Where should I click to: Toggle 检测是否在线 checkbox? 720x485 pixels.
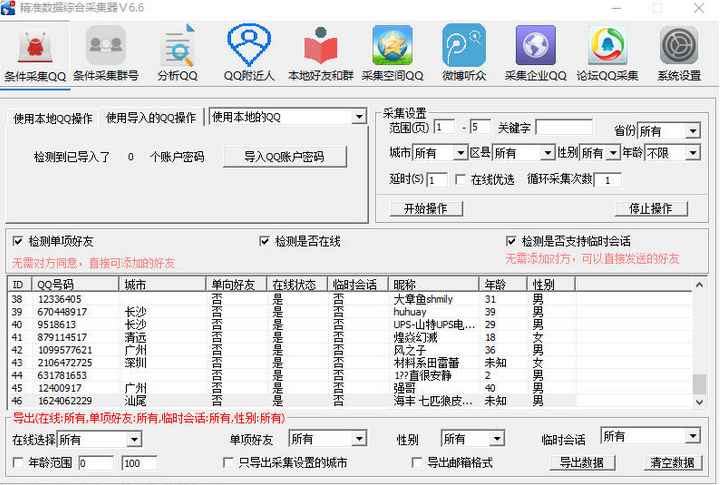pyautogui.click(x=264, y=241)
